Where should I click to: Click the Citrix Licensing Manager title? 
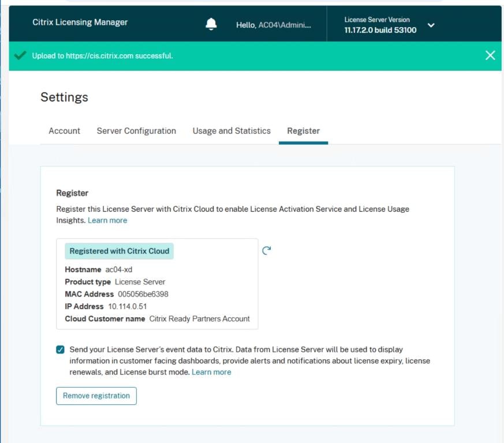pyautogui.click(x=80, y=22)
